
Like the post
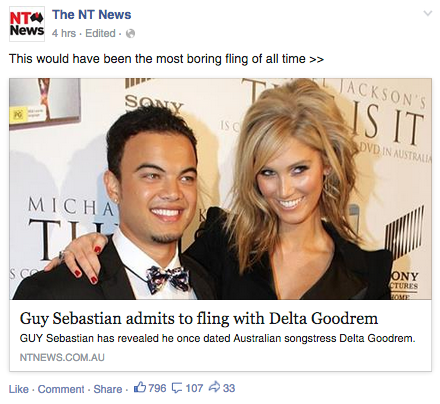tap(19, 389)
